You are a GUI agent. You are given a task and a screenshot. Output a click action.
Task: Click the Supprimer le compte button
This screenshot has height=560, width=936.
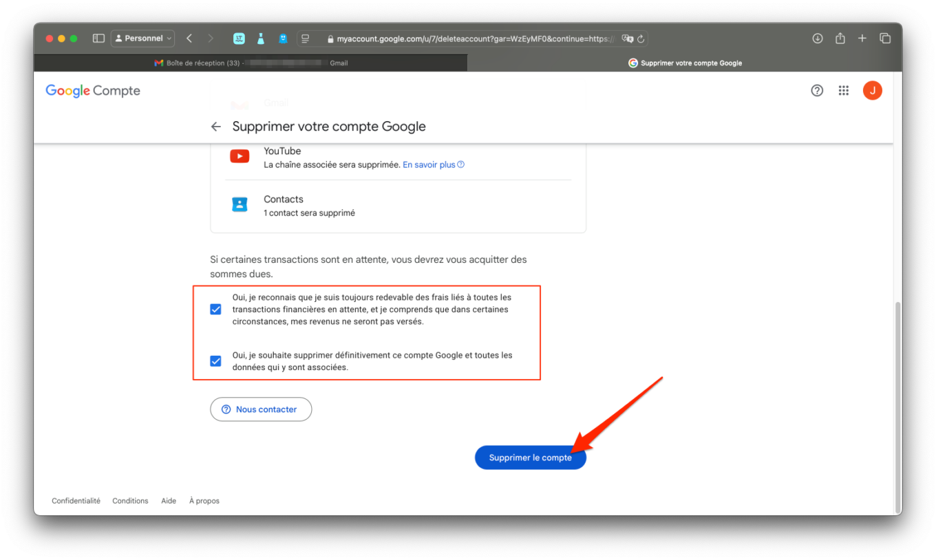click(531, 457)
